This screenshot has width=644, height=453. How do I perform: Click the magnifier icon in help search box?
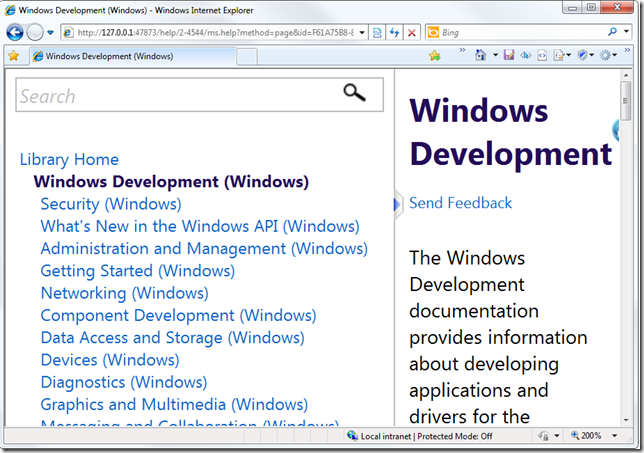click(x=355, y=93)
